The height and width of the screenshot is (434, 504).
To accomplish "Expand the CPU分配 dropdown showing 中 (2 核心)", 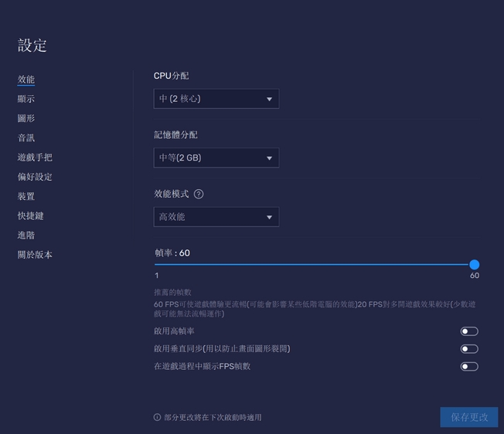I will tap(216, 99).
